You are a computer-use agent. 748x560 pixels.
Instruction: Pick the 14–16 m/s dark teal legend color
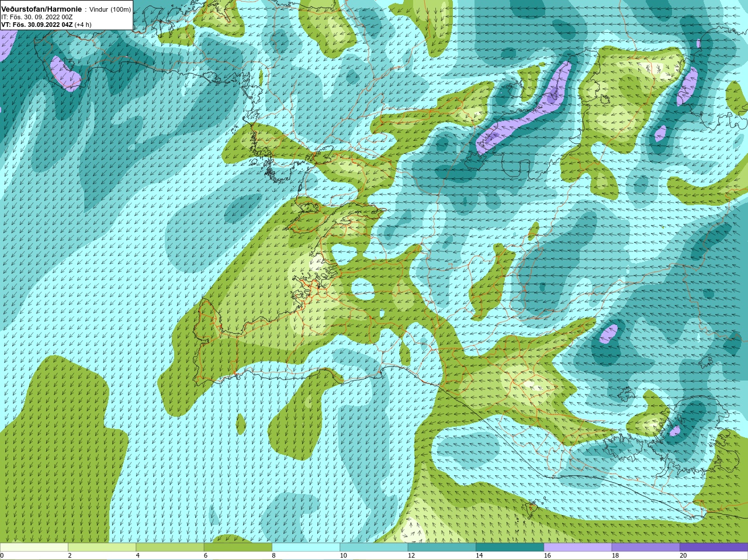tap(510, 547)
